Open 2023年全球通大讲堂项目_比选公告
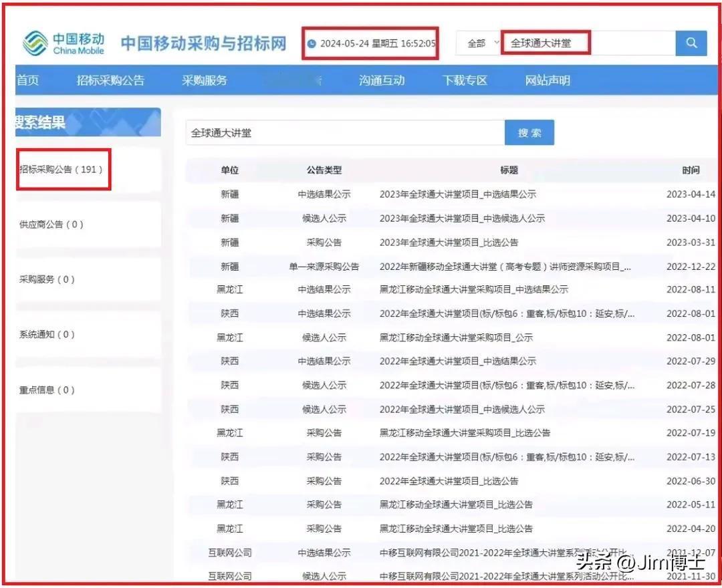 (449, 243)
